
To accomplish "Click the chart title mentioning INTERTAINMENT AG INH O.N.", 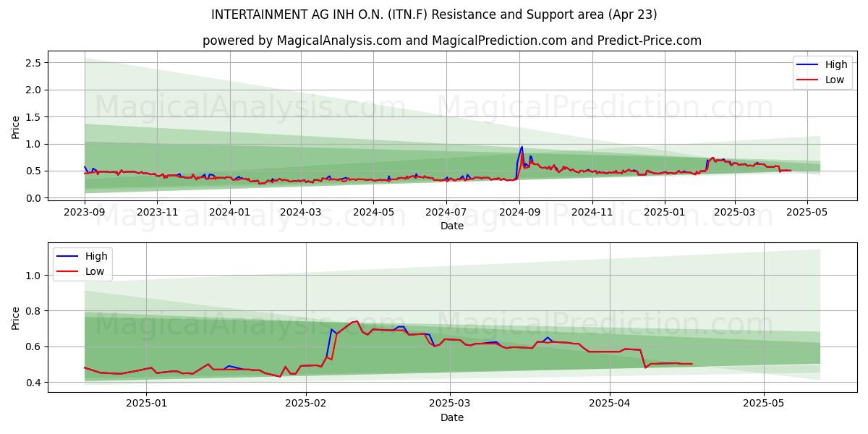I will [x=434, y=14].
